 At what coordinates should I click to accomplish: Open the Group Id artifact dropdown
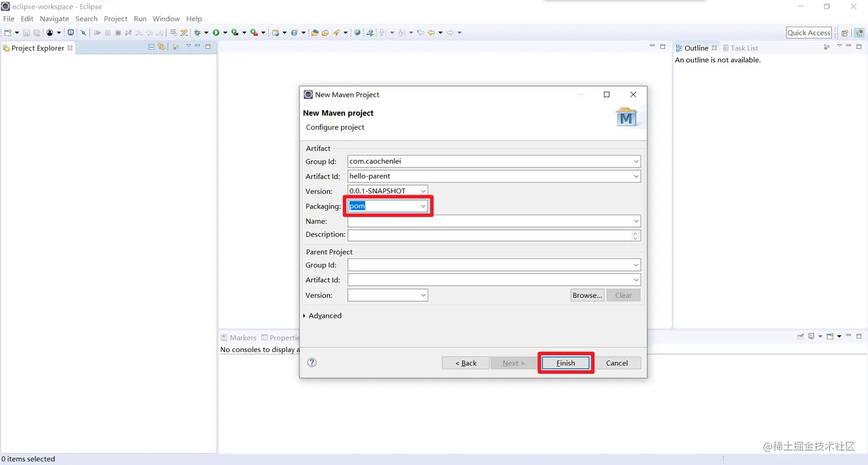point(636,162)
